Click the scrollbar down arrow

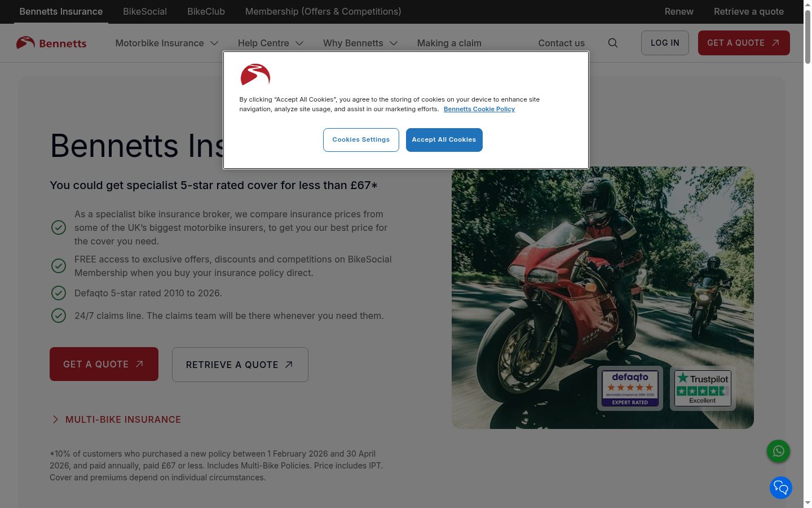807,503
